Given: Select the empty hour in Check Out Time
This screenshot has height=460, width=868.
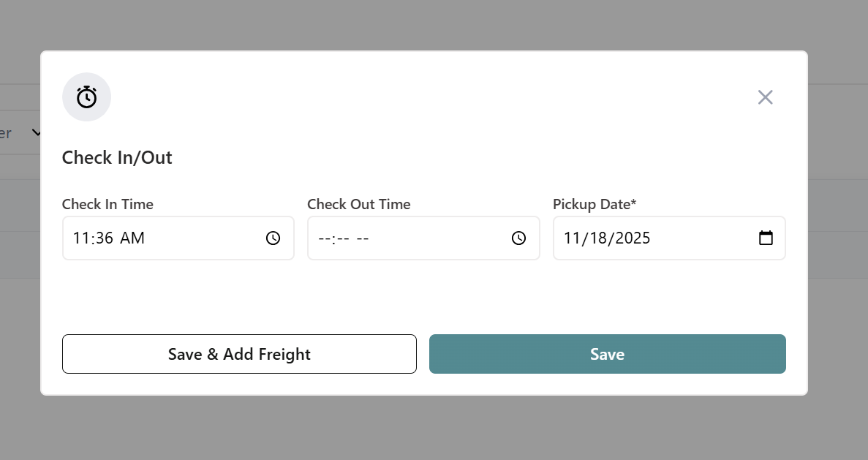Looking at the screenshot, I should click(325, 238).
